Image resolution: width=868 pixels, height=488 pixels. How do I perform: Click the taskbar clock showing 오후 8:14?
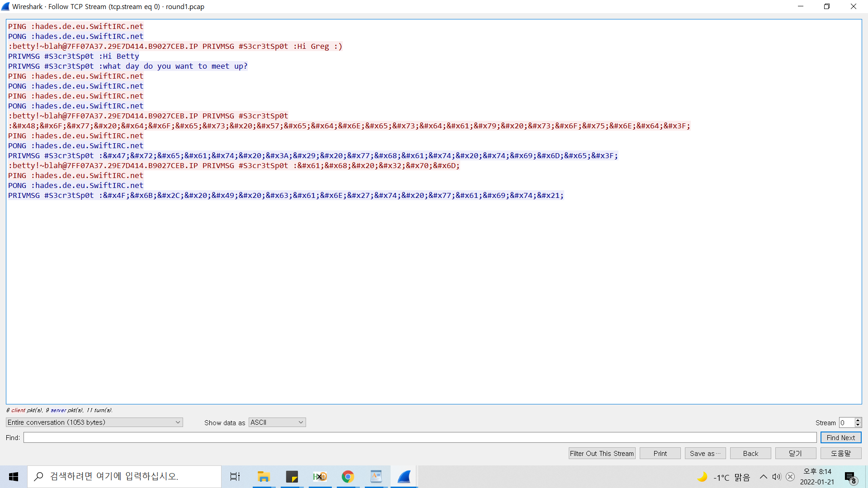[x=817, y=477]
